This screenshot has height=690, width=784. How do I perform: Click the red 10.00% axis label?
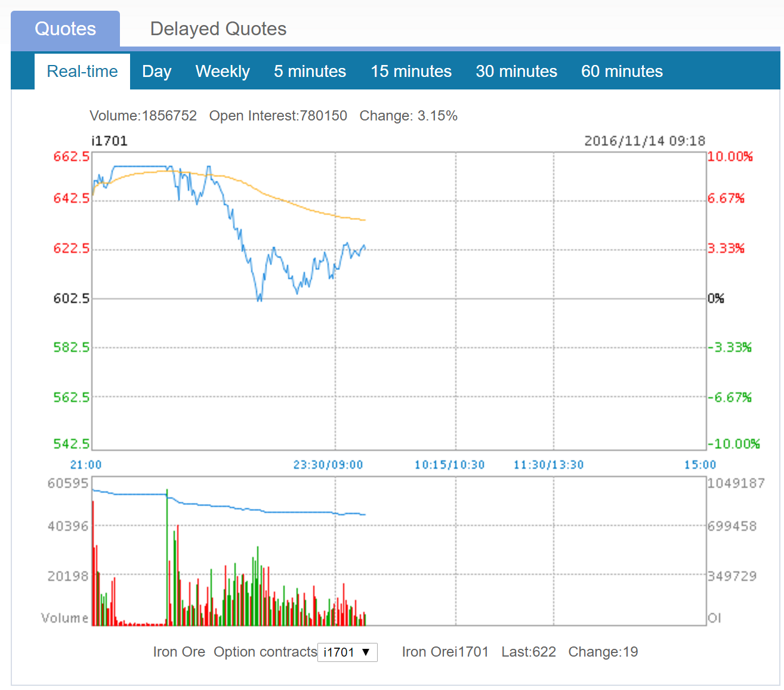(730, 156)
